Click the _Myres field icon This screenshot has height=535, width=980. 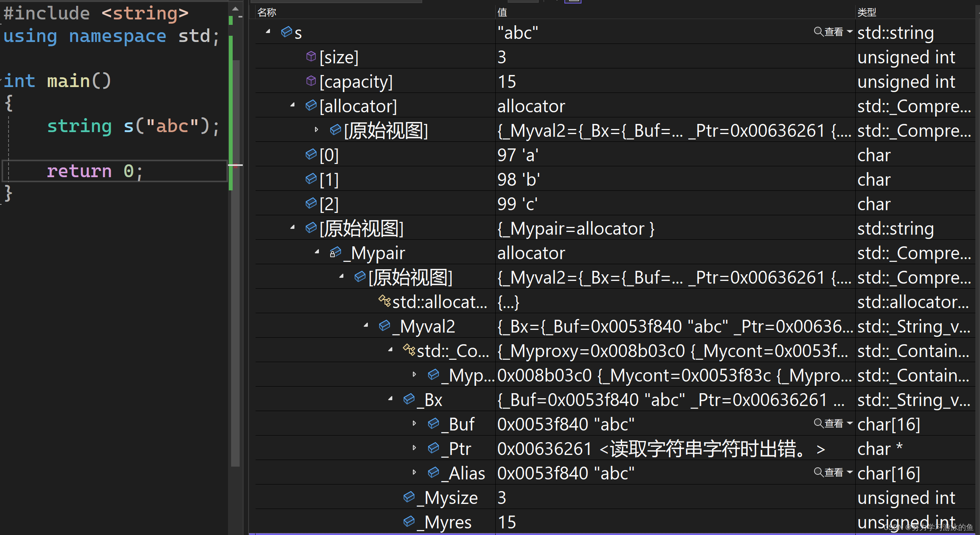(x=409, y=521)
